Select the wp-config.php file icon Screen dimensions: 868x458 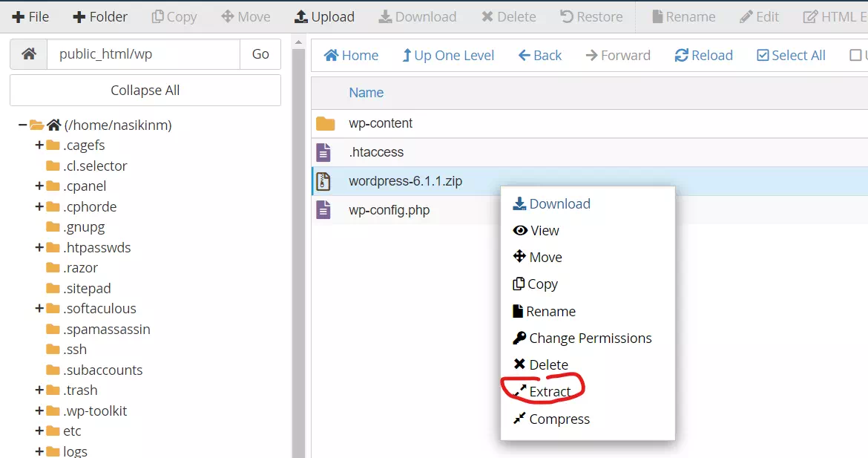pos(323,210)
